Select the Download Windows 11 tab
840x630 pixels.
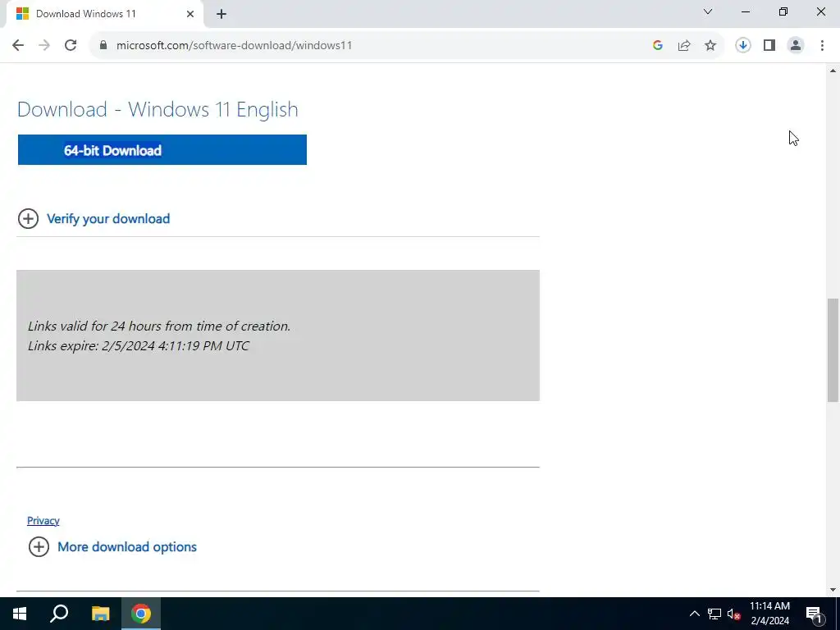pyautogui.click(x=104, y=15)
